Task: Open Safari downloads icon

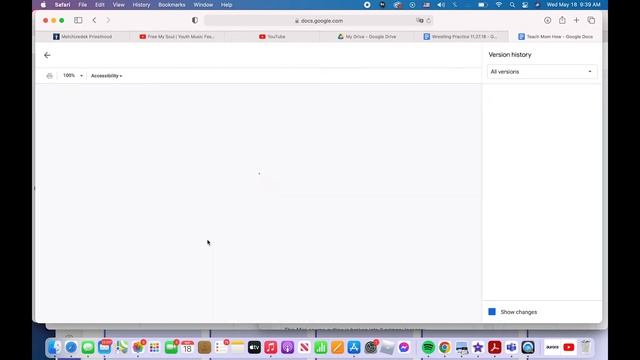Action: click(x=547, y=20)
